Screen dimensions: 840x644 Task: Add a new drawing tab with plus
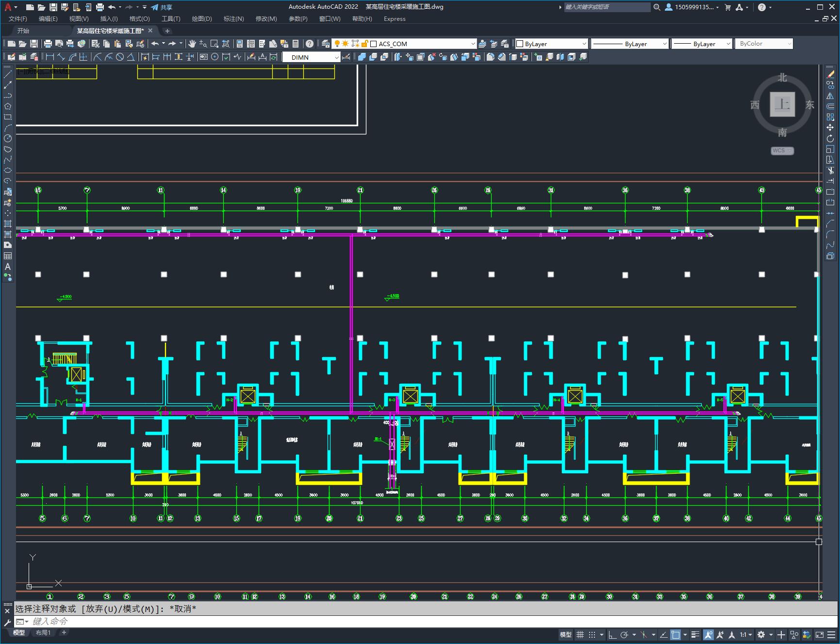(x=167, y=31)
